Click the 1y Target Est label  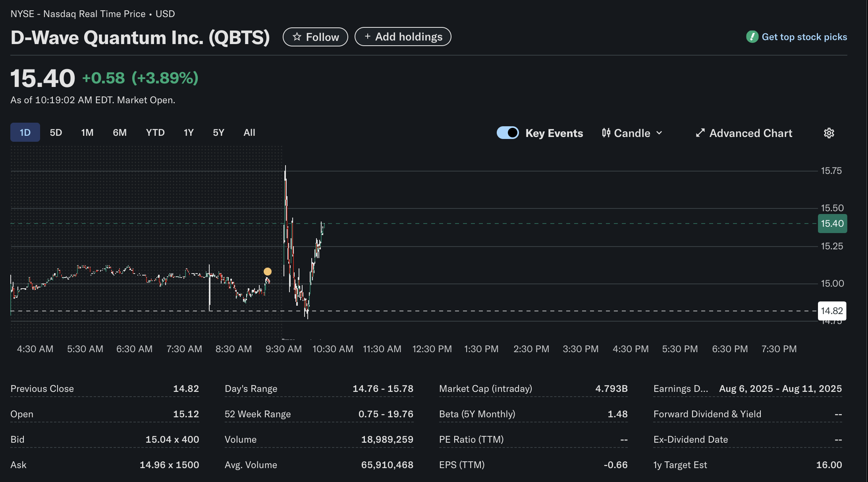[x=680, y=465]
